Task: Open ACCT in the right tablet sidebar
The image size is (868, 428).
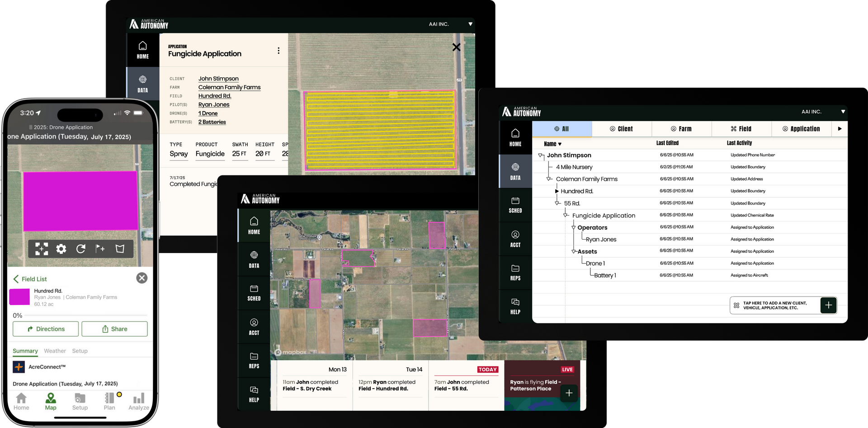Action: tap(515, 239)
